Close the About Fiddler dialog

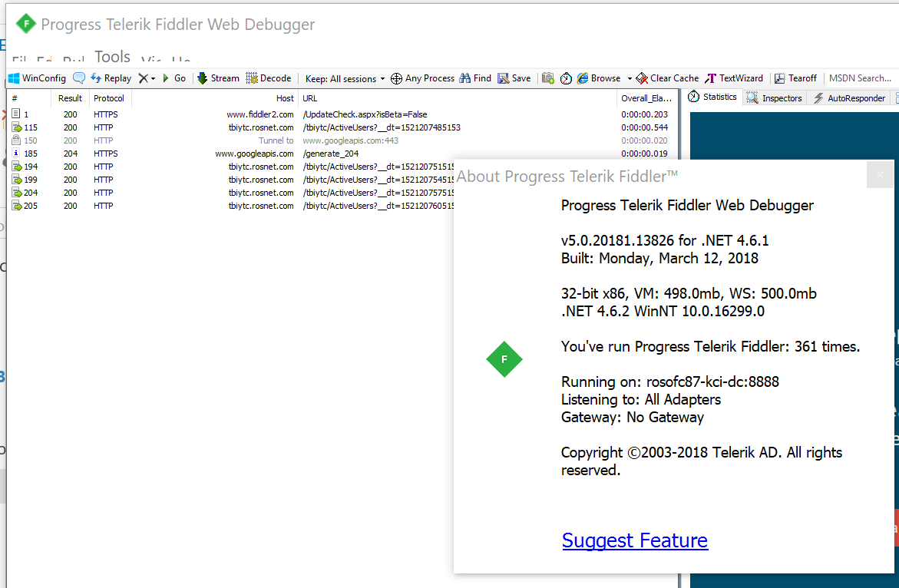coord(880,175)
